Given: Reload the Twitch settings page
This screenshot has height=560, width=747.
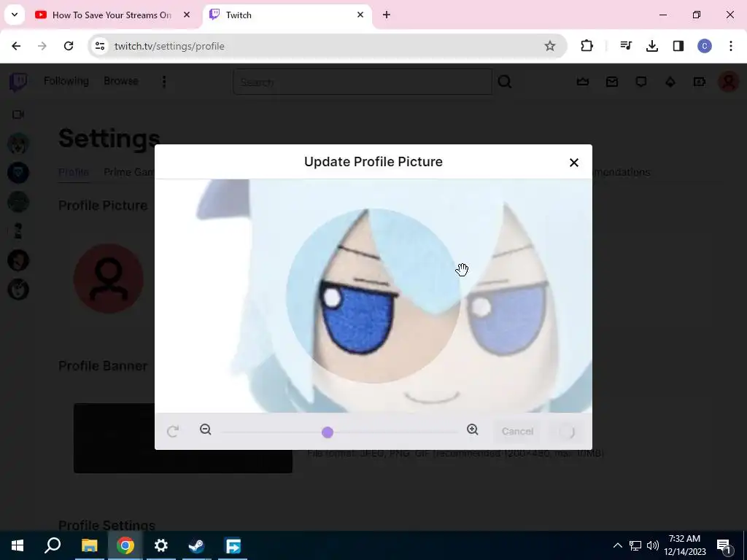Looking at the screenshot, I should [69, 46].
